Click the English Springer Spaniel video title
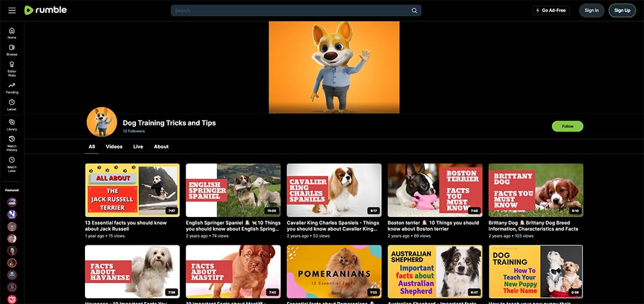The height and width of the screenshot is (304, 644). tap(233, 226)
